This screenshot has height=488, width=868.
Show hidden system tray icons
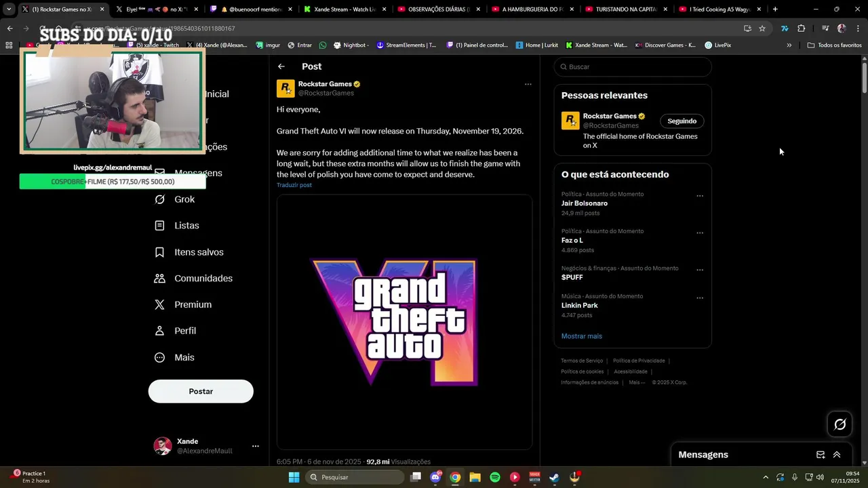tap(766, 477)
